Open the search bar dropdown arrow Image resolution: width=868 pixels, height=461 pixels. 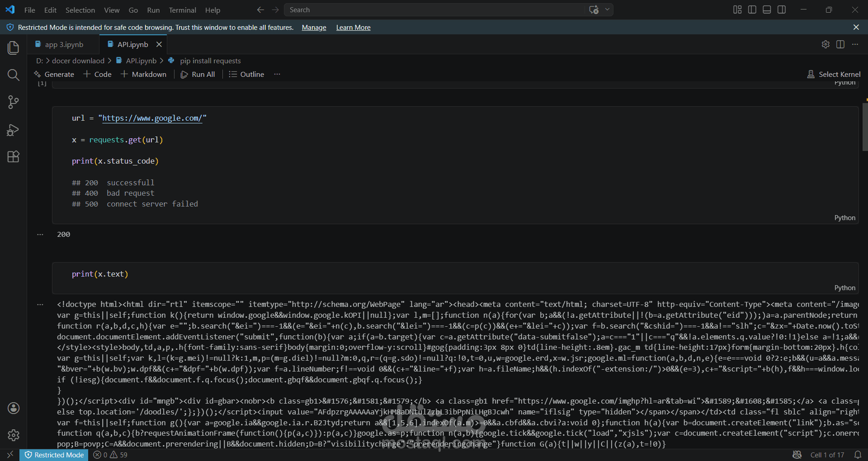(607, 9)
